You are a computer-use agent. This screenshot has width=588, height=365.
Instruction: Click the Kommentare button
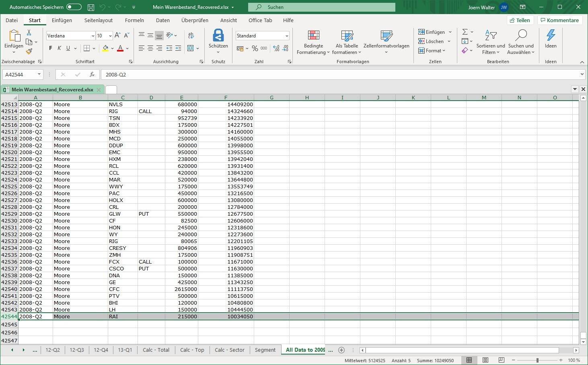559,20
